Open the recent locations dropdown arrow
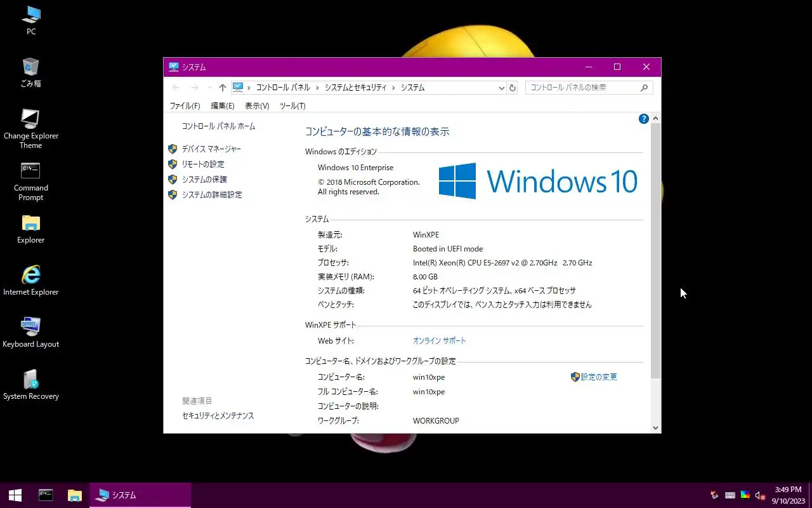Viewport: 812px width, 508px height. click(x=209, y=88)
